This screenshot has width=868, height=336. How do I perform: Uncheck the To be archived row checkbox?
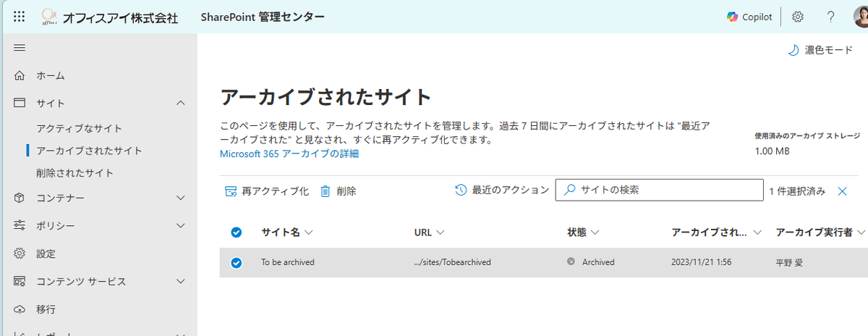[x=236, y=262]
